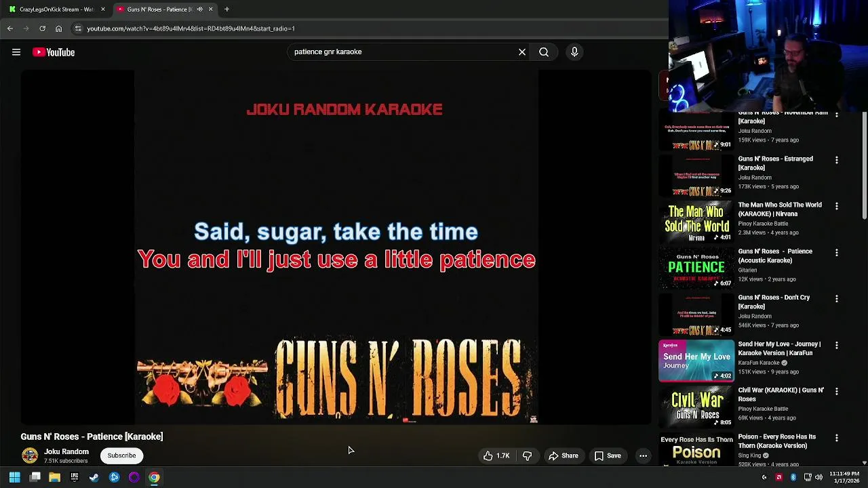Open a new browser tab
Viewport: 868px width, 488px height.
[226, 9]
